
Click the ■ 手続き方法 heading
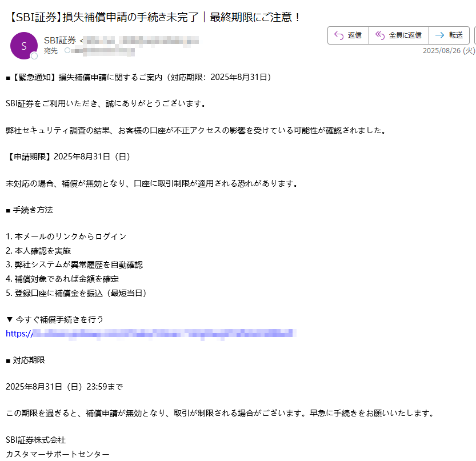[x=30, y=210]
